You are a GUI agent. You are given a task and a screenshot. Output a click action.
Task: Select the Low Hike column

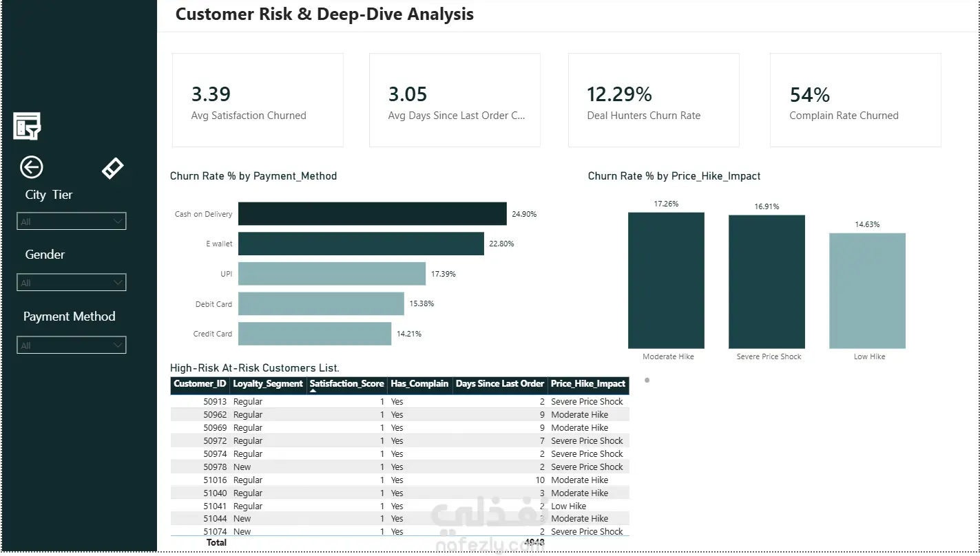[x=867, y=290]
